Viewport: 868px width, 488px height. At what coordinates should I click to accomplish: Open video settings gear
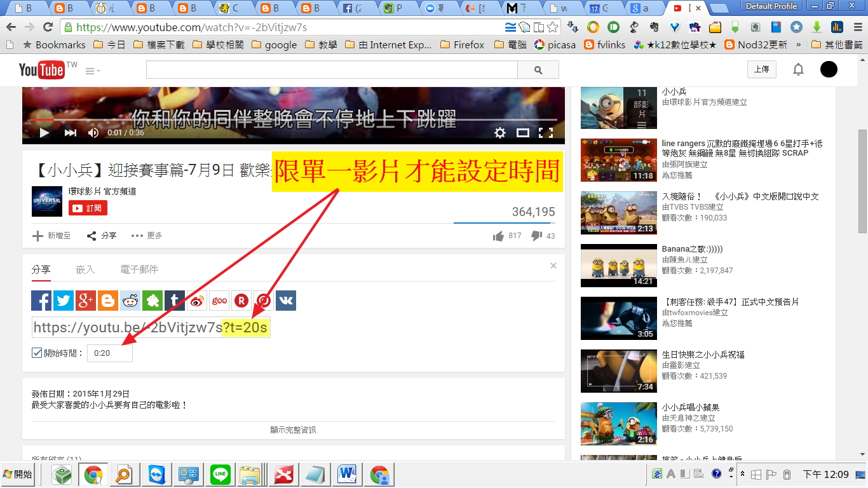tap(500, 132)
